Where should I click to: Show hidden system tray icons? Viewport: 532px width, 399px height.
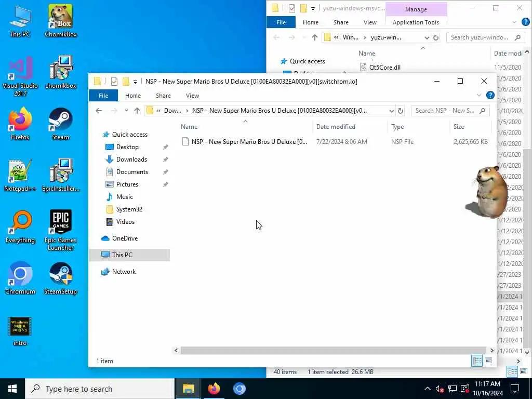click(428, 389)
